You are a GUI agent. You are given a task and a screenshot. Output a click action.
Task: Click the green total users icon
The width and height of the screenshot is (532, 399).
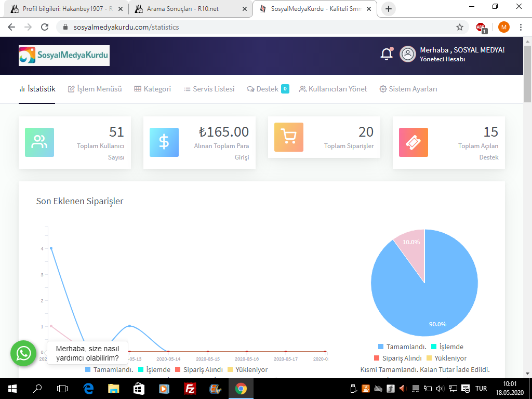point(39,142)
